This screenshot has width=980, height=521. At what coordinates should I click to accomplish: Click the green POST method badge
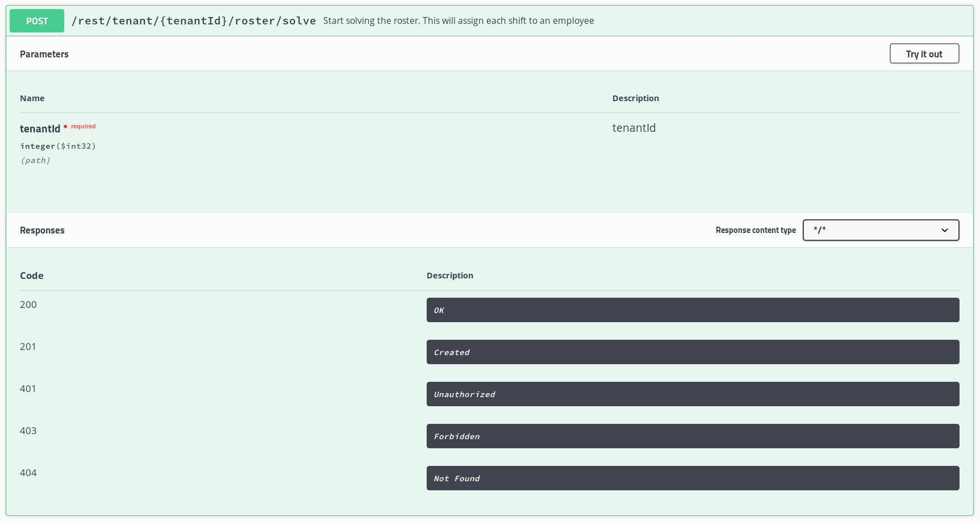(37, 21)
